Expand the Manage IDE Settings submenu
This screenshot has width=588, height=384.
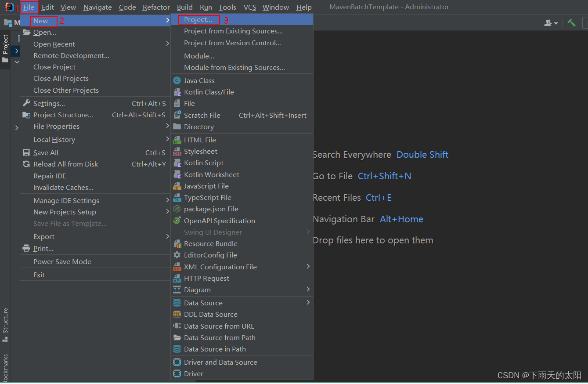point(167,200)
